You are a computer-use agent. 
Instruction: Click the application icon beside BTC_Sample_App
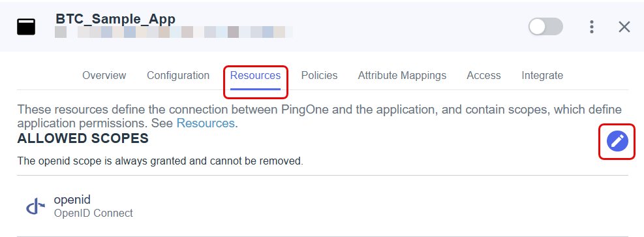(x=26, y=27)
